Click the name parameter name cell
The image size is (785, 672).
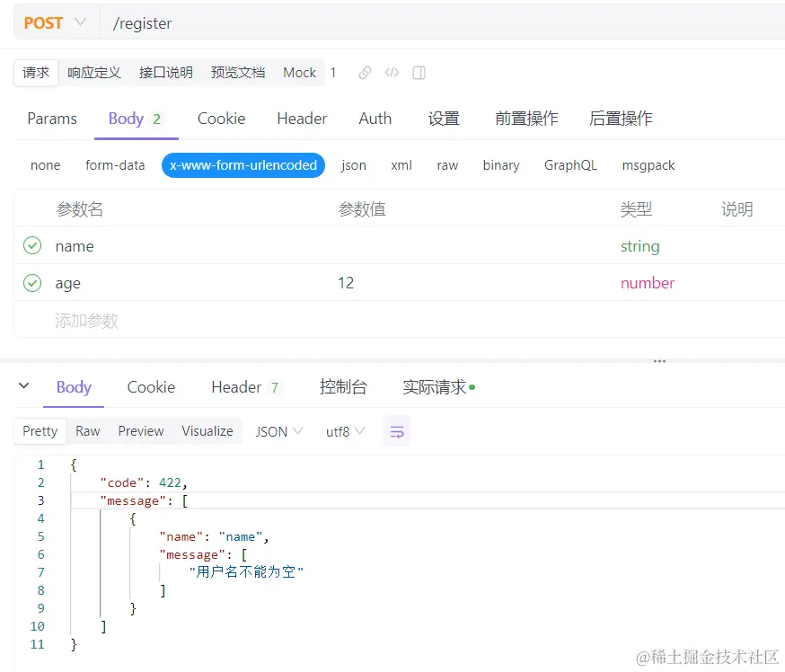[x=75, y=246]
